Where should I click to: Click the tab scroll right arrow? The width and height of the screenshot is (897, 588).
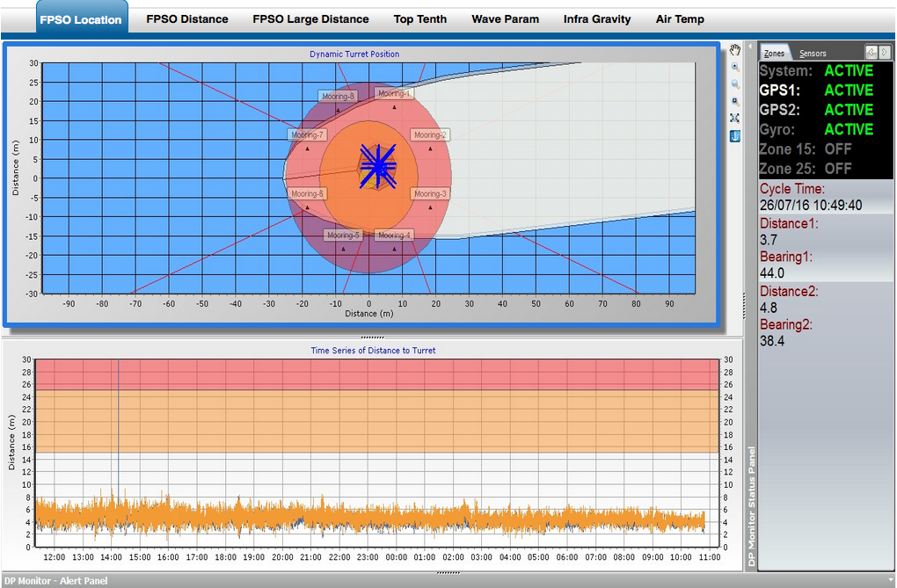pos(884,53)
